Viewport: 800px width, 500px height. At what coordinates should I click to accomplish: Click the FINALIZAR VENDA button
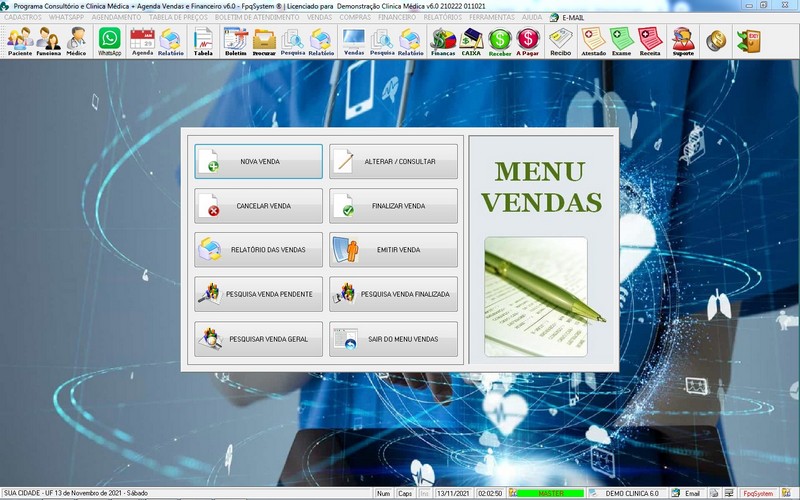[393, 206]
